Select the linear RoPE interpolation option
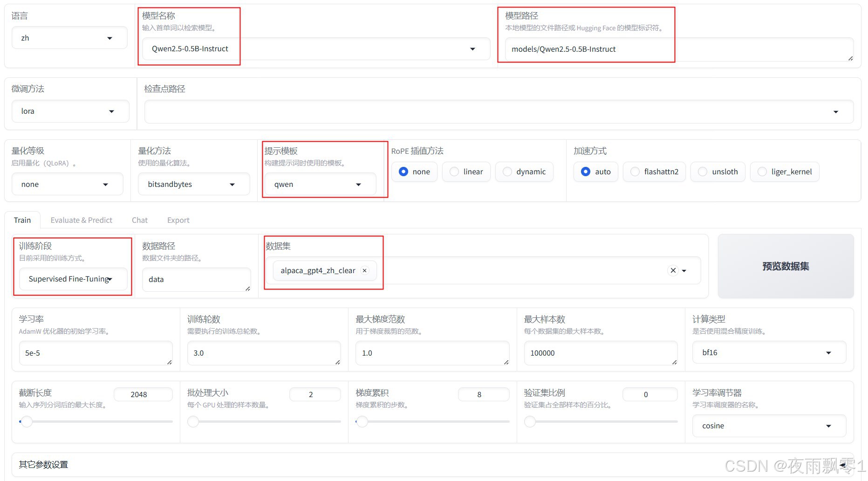868x481 pixels. tap(454, 172)
